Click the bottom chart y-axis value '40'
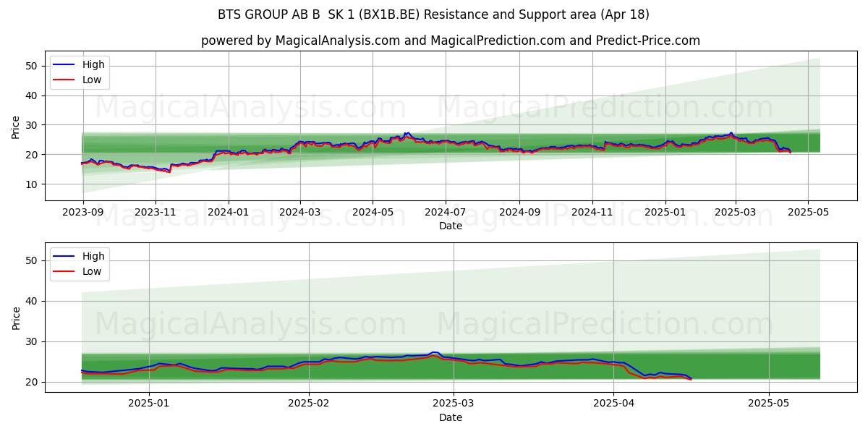This screenshot has width=868, height=434. tap(33, 301)
